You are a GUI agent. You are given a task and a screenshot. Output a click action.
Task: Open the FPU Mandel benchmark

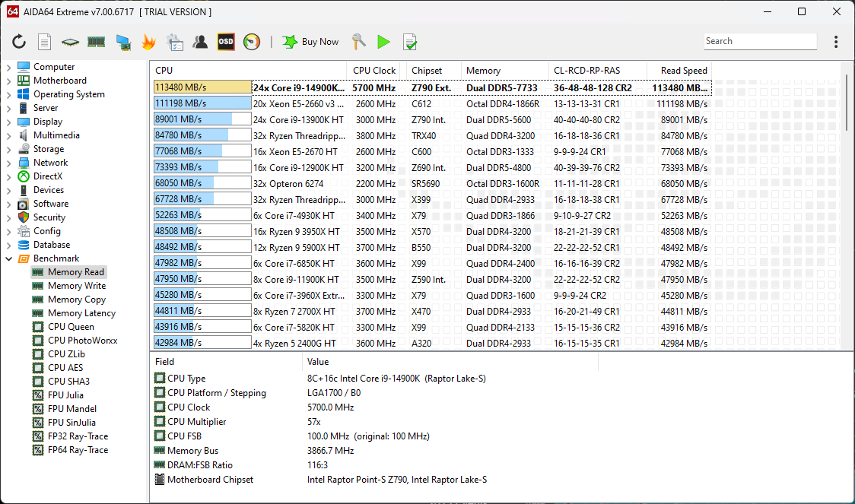(72, 409)
